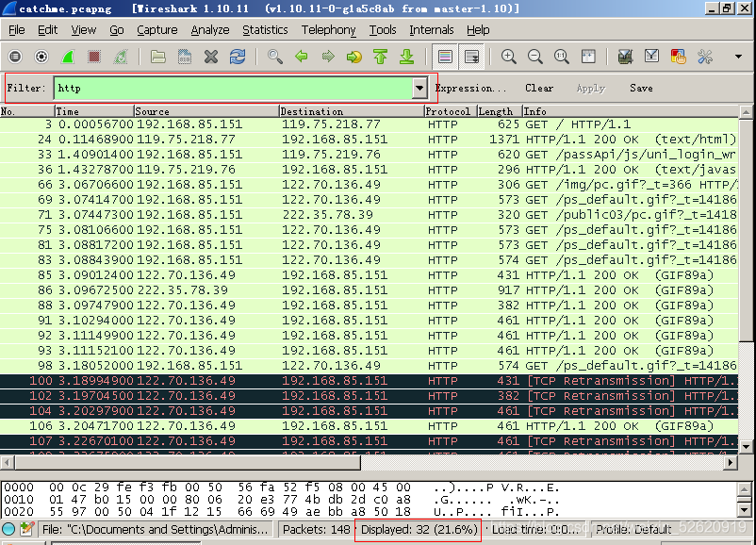This screenshot has width=756, height=545.
Task: Go back in packet history arrow
Action: point(302,57)
